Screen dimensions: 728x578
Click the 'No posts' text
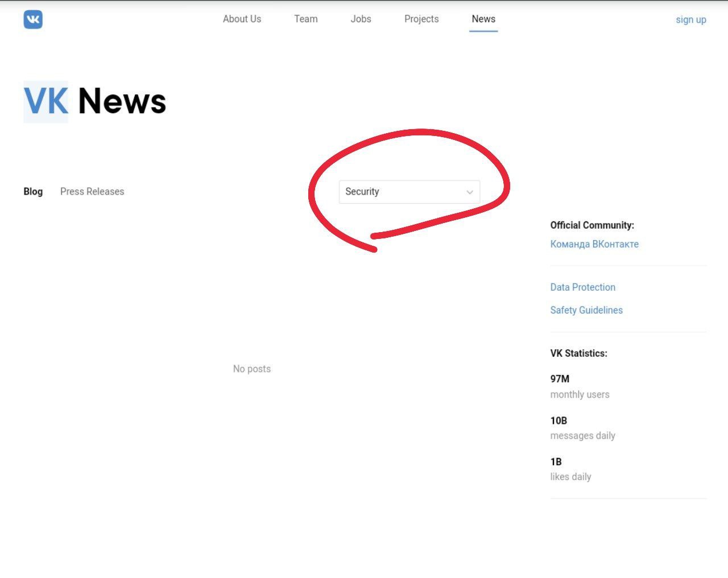[x=252, y=369]
